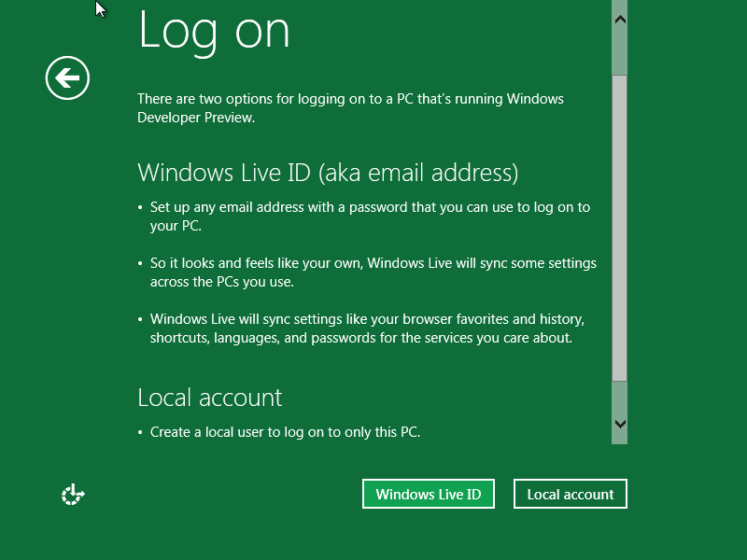Click the 'Windows Live ID (aka email address)' heading

point(328,173)
